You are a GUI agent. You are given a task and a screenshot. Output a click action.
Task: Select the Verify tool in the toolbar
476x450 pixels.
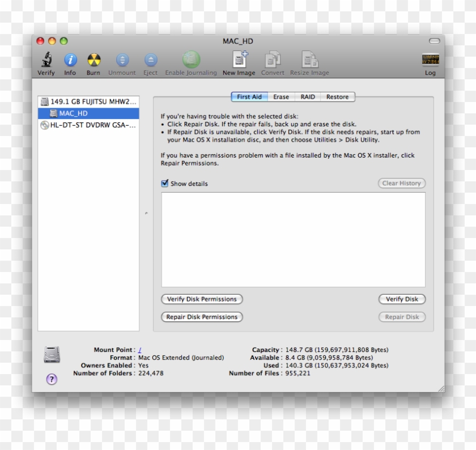[x=46, y=60]
